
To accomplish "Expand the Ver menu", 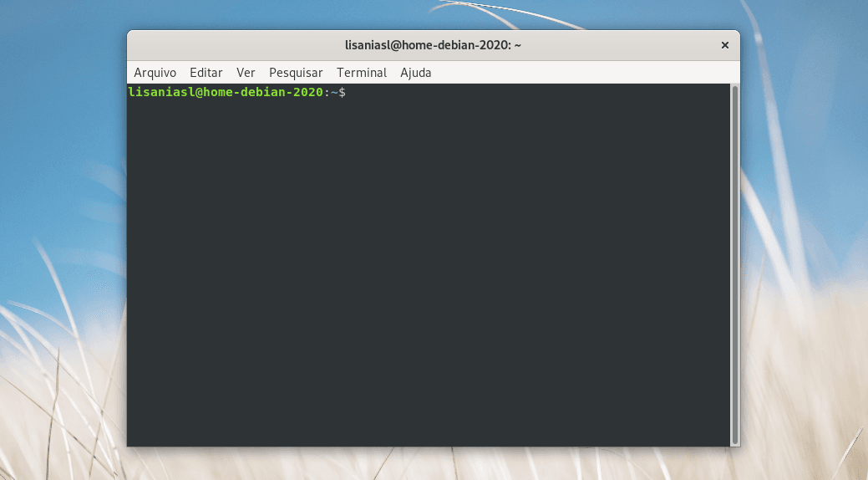I will coord(246,73).
